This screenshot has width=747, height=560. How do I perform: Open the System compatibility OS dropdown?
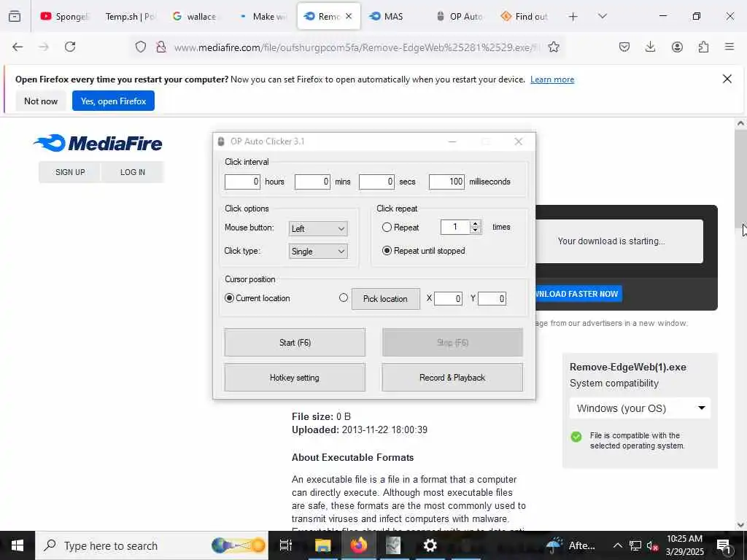pos(640,408)
